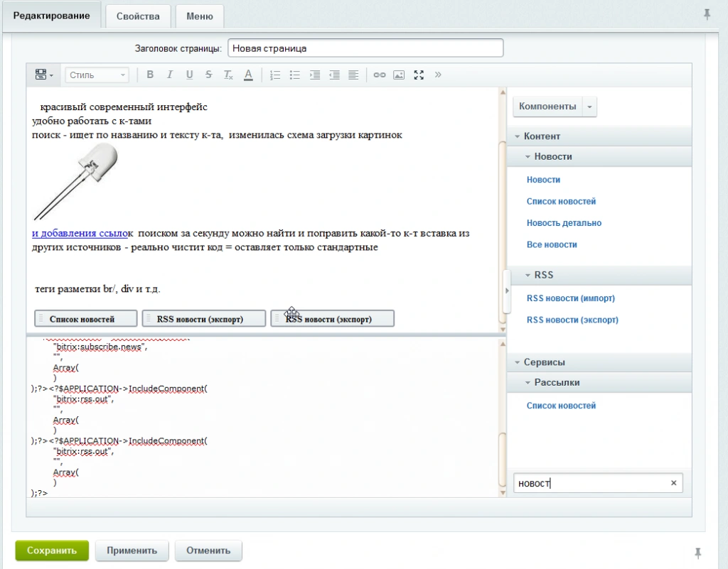Click the insert link icon
The height and width of the screenshot is (569, 728).
(x=380, y=75)
